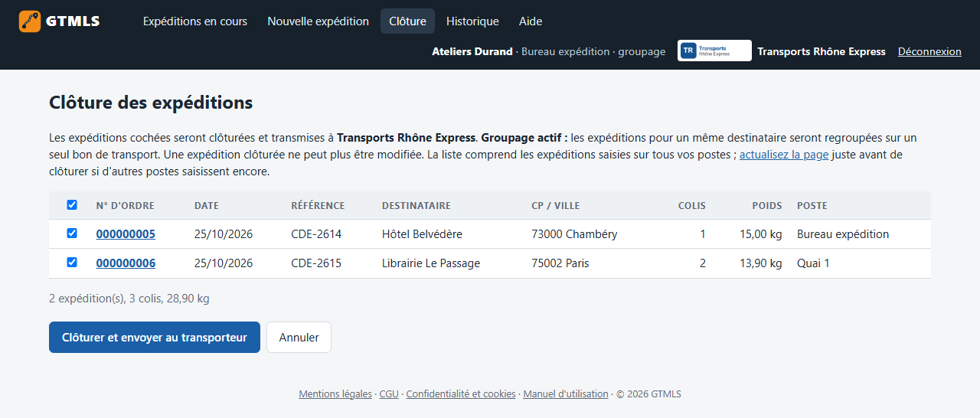The width and height of the screenshot is (980, 418).
Task: Open the Expéditions en cours menu
Action: (x=195, y=21)
